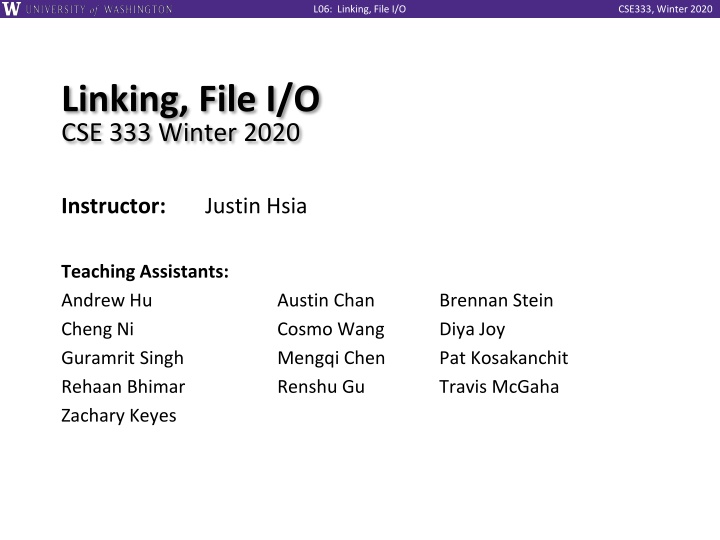Select the name 'Diya Joy'

coord(472,330)
